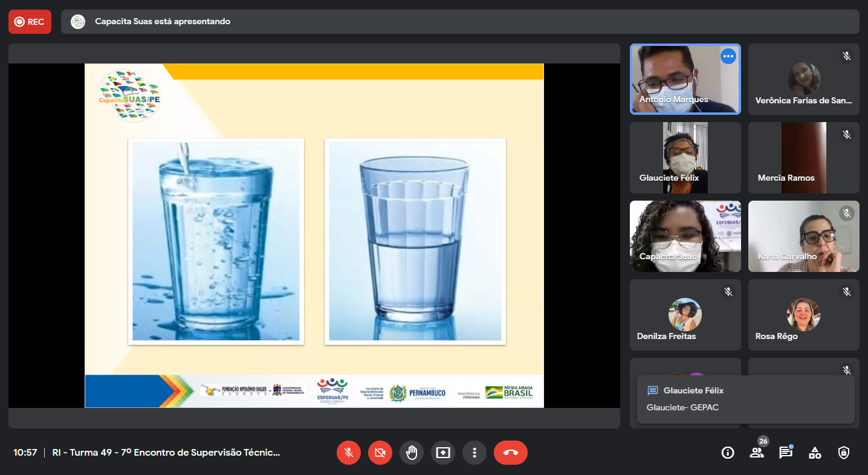
Task: Click Denilza Freitas profile avatar
Action: point(685,314)
